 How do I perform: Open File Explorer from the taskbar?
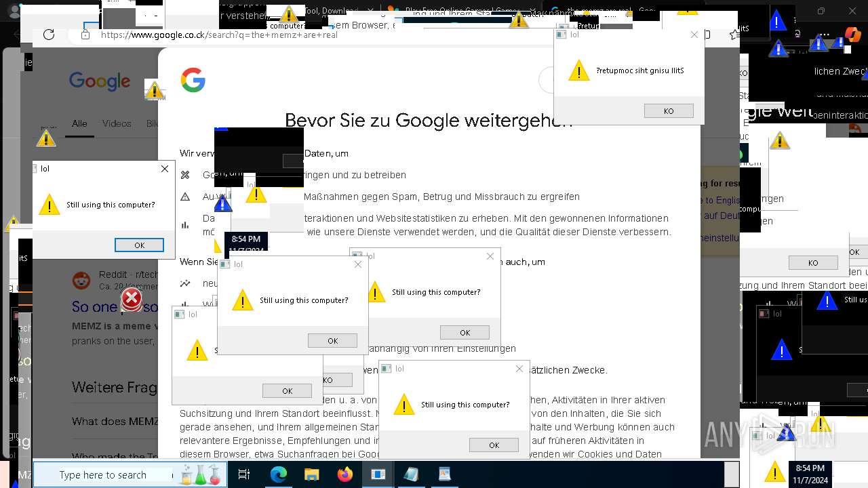tap(311, 474)
